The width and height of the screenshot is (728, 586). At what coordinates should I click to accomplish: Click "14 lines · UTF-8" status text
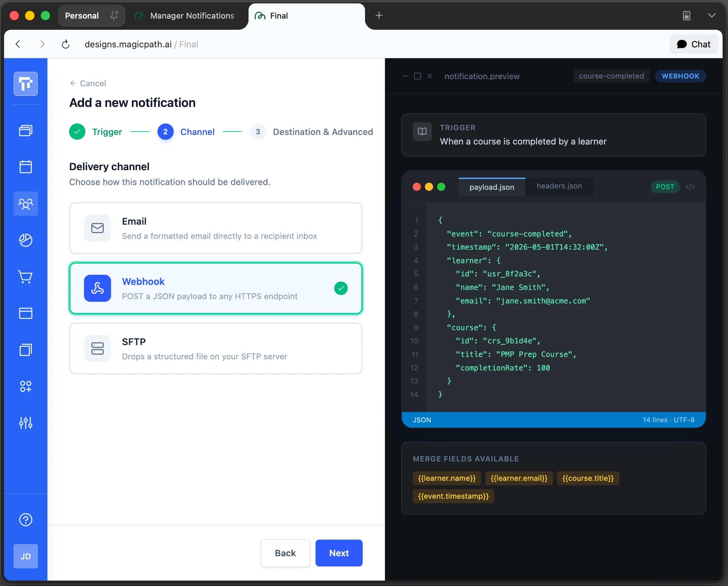(668, 420)
